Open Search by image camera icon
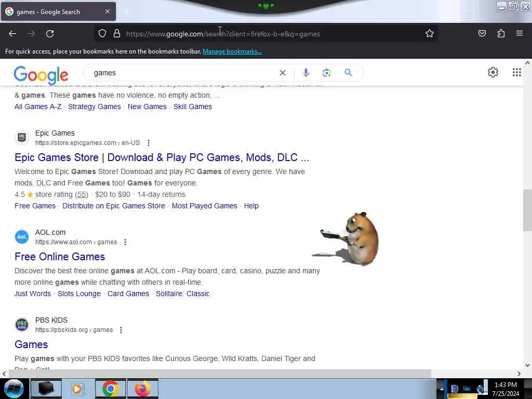Viewport: 532px width, 399px height. [x=326, y=73]
